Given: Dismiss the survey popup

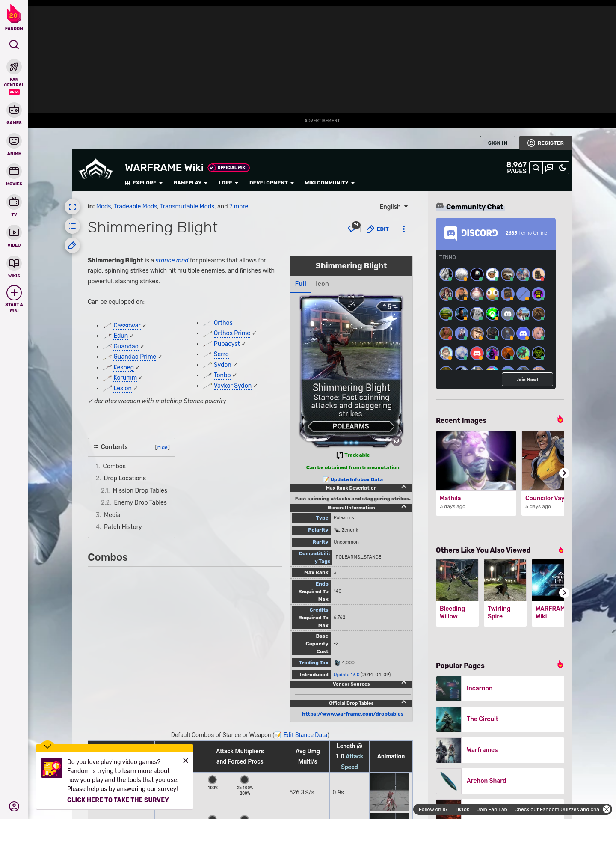Looking at the screenshot, I should click(186, 761).
